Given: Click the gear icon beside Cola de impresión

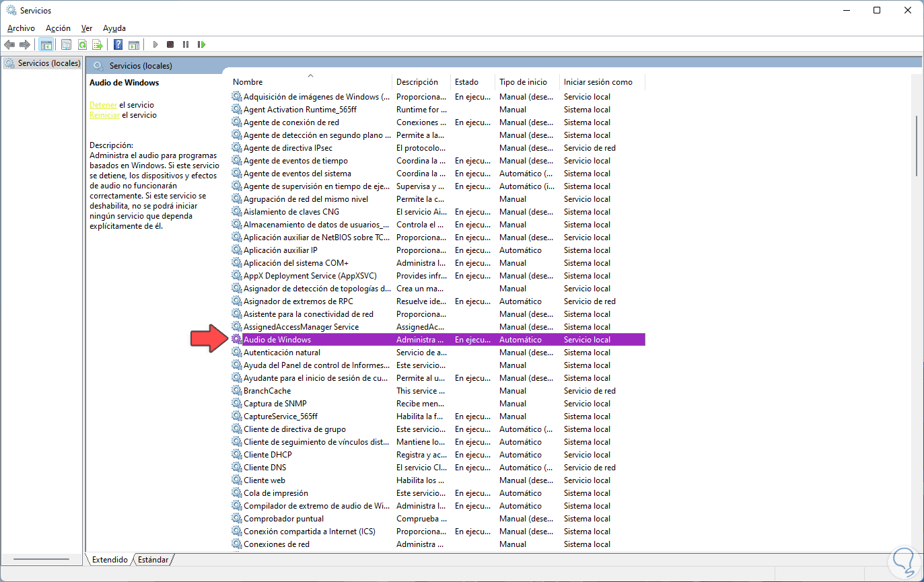Looking at the screenshot, I should point(236,493).
